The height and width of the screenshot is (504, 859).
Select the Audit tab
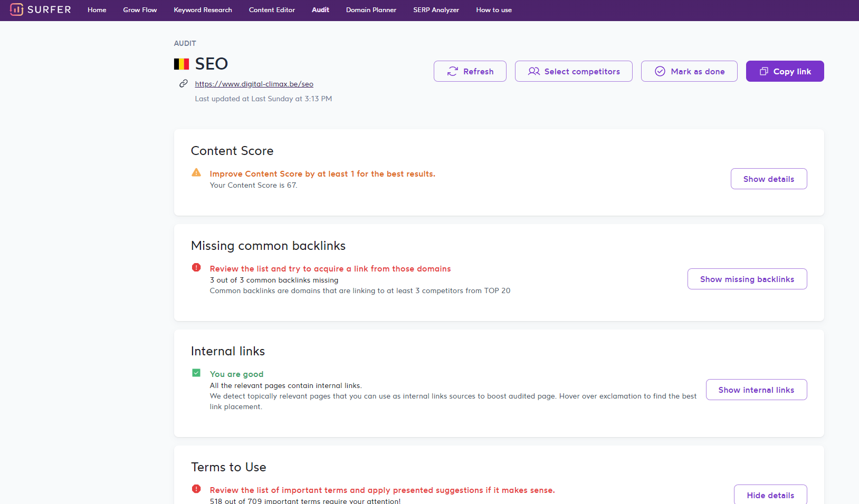(320, 10)
